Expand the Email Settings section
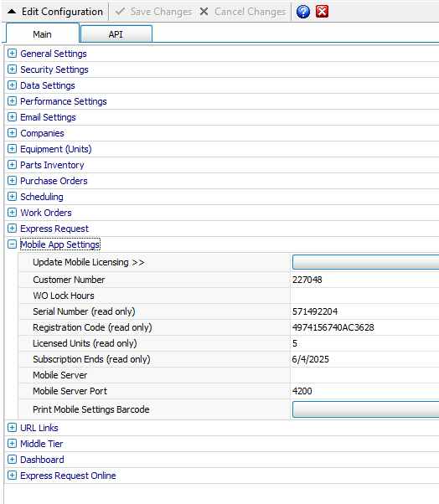 [12, 117]
